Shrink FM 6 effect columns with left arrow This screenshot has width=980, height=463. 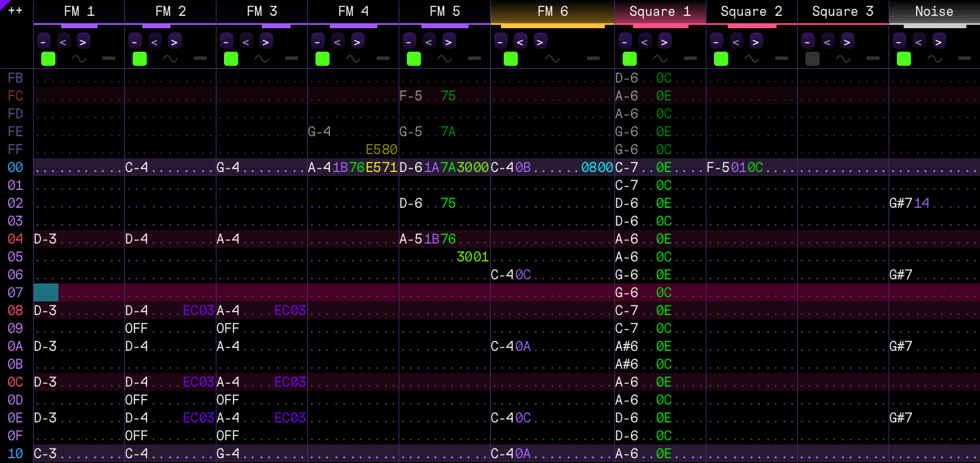(520, 41)
